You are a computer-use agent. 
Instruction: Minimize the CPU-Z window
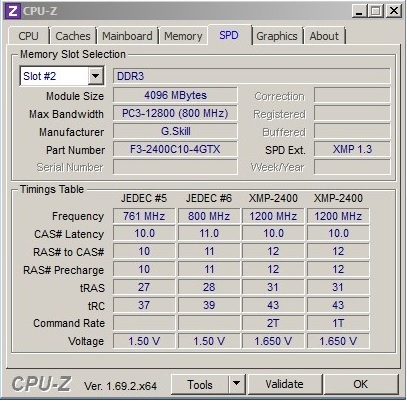[x=359, y=12]
